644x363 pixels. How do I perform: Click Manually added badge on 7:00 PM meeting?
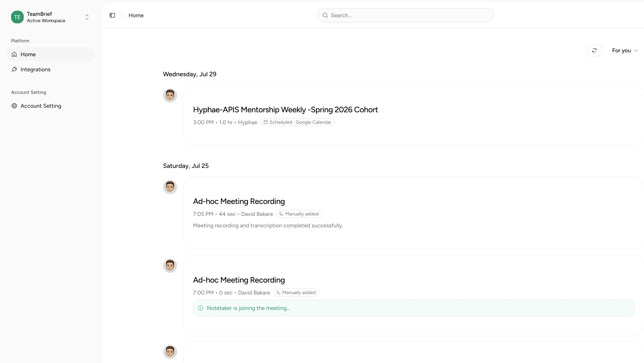296,292
